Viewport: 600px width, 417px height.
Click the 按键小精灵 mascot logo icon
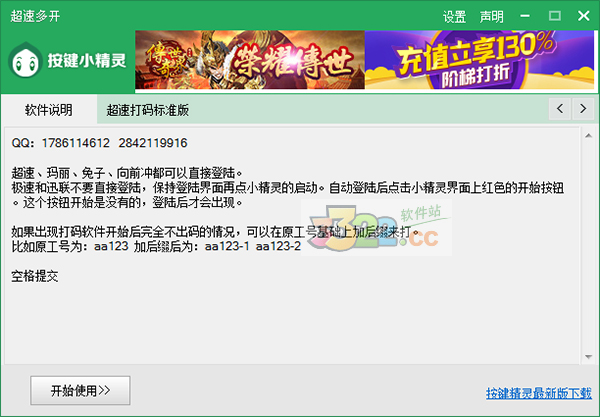pyautogui.click(x=26, y=60)
